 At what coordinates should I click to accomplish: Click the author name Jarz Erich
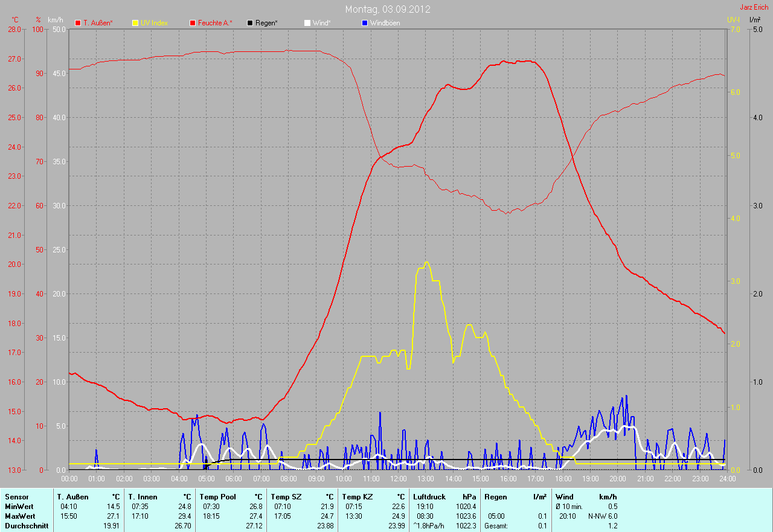754,7
